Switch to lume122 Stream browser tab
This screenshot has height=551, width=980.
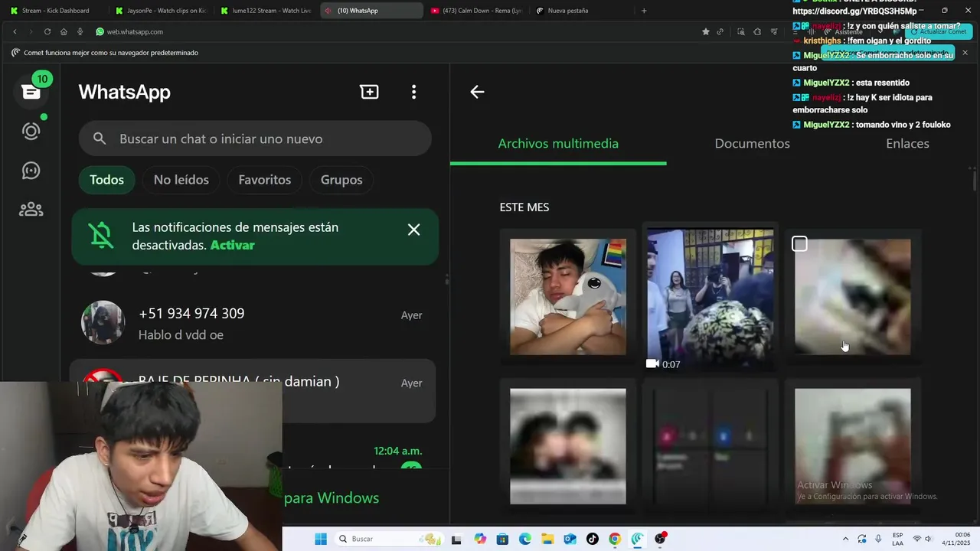pos(266,11)
